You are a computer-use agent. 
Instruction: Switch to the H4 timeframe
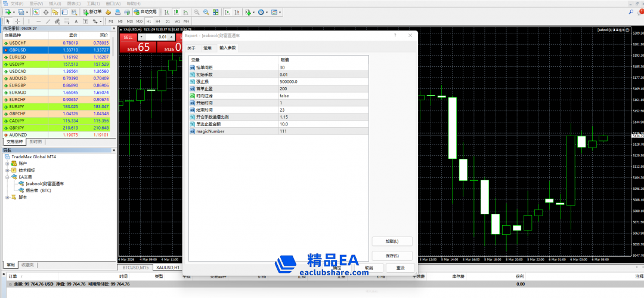pos(158,21)
